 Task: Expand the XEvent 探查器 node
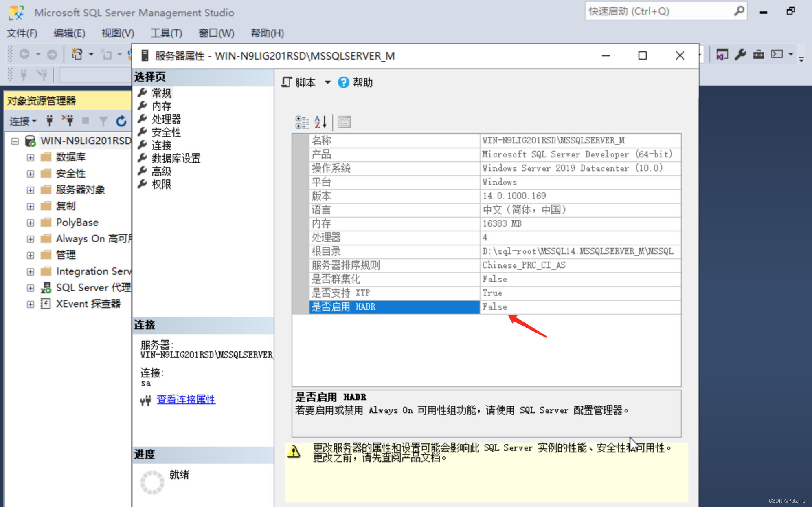coord(31,304)
